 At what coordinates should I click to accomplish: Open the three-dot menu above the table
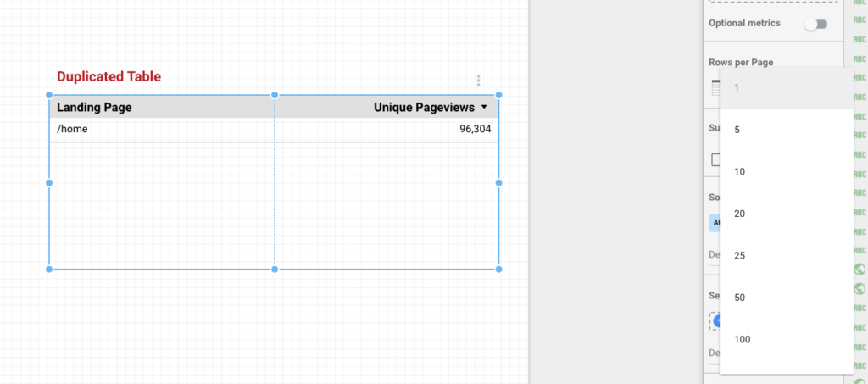[x=479, y=81]
